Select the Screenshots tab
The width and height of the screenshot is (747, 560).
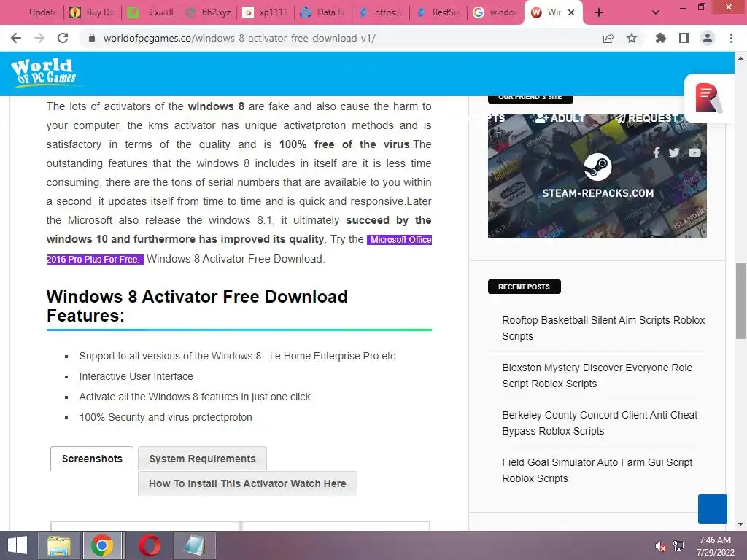coord(92,459)
